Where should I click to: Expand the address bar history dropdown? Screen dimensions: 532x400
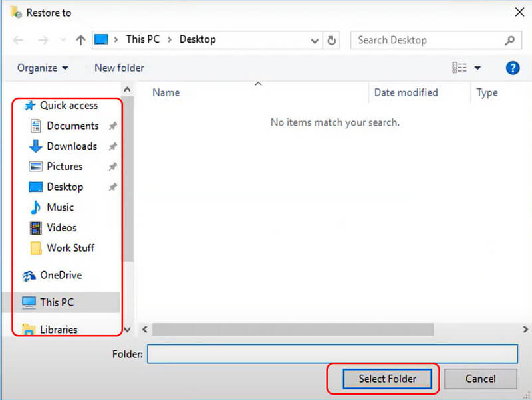[315, 40]
